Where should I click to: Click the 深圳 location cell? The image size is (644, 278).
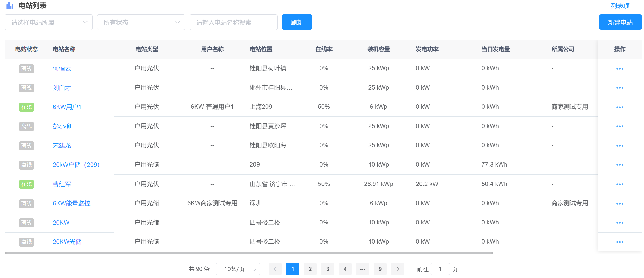(256, 203)
